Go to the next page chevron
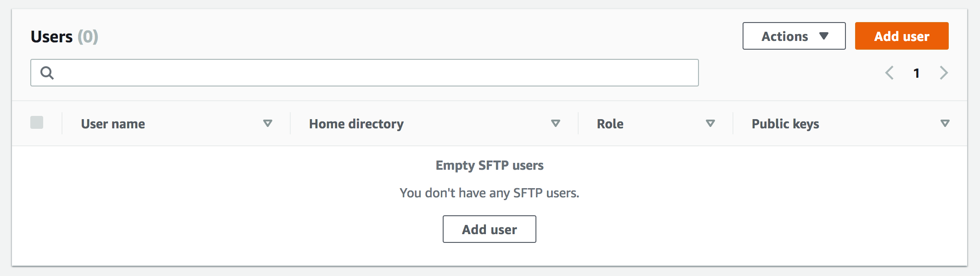Screen dimensions: 980x276 click(944, 73)
